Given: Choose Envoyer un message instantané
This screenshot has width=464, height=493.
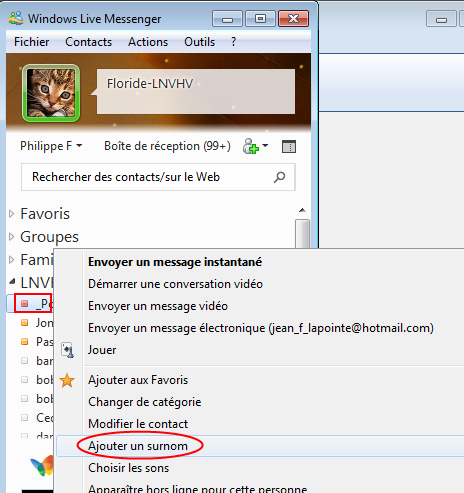Looking at the screenshot, I should tap(175, 262).
